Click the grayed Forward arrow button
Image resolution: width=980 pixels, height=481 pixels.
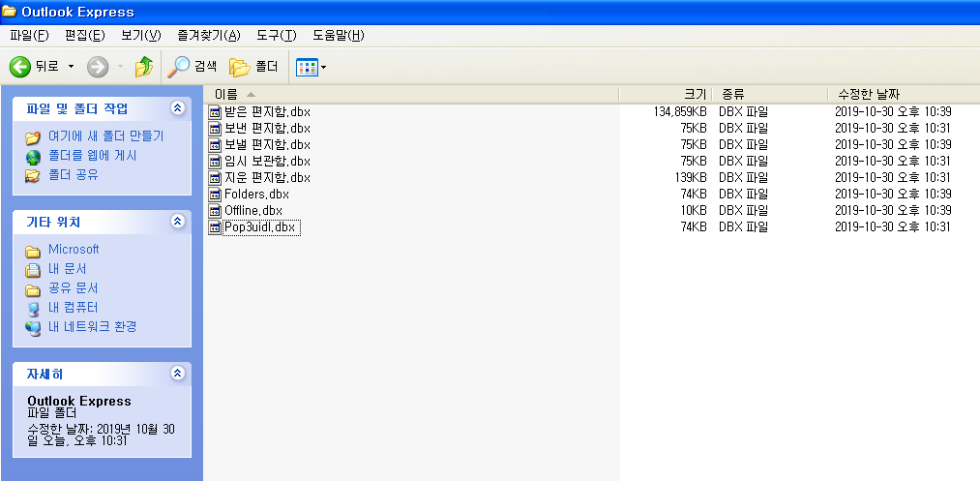[98, 67]
